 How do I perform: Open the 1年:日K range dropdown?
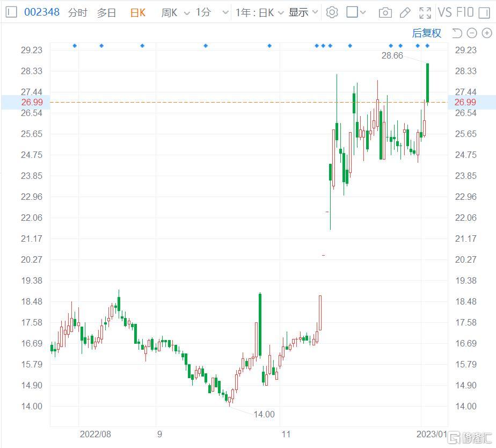point(259,13)
